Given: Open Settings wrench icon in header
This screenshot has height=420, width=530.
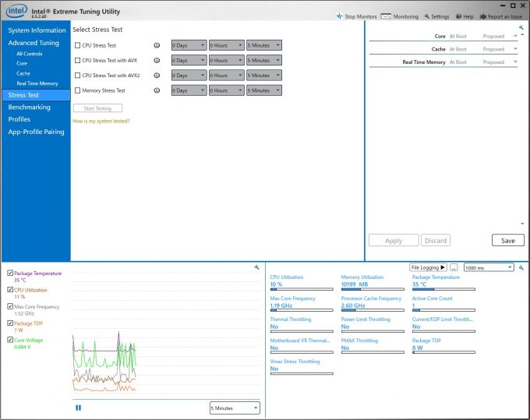Looking at the screenshot, I should (x=427, y=16).
